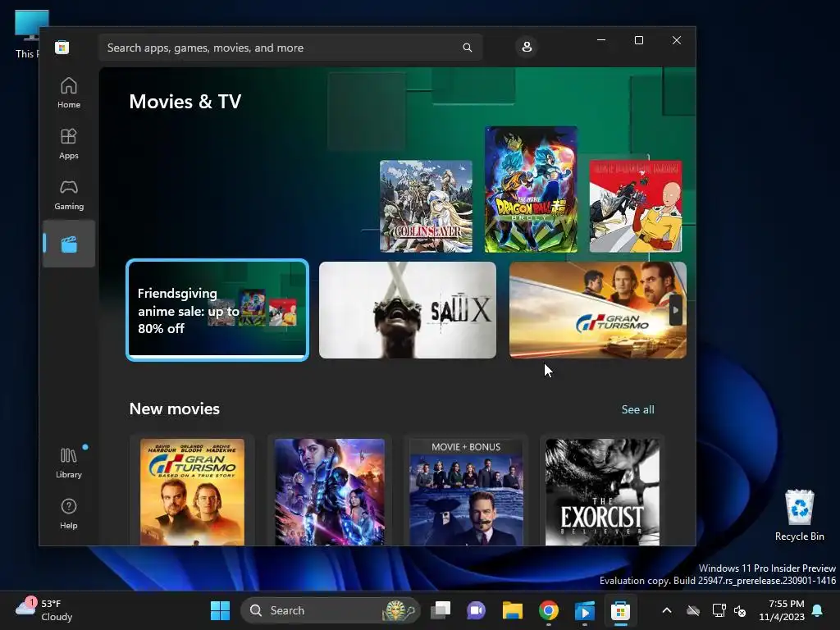Click the OneDrive cloud tray icon
The width and height of the screenshot is (840, 630).
click(x=693, y=610)
